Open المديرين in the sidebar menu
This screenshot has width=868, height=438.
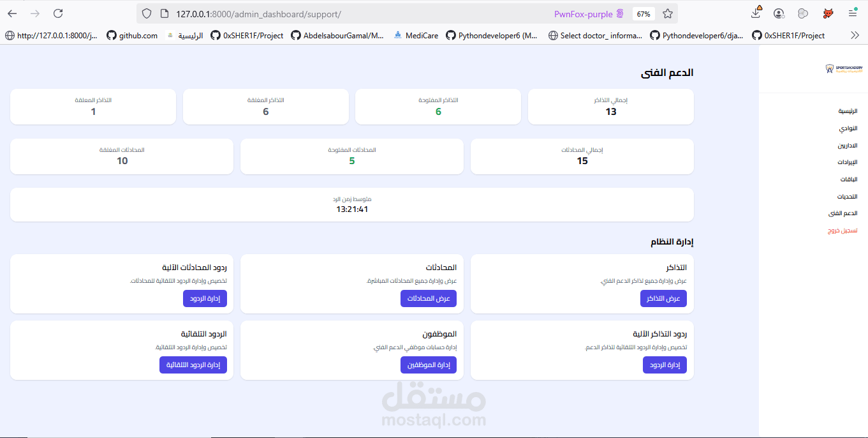coord(848,146)
